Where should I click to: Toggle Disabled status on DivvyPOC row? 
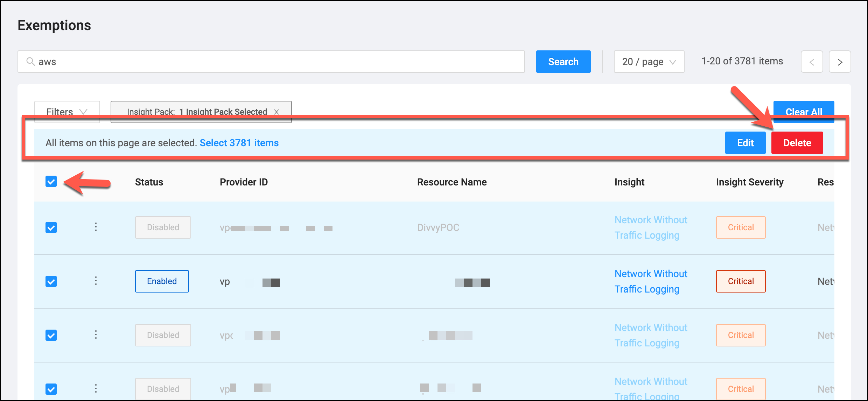coord(163,227)
